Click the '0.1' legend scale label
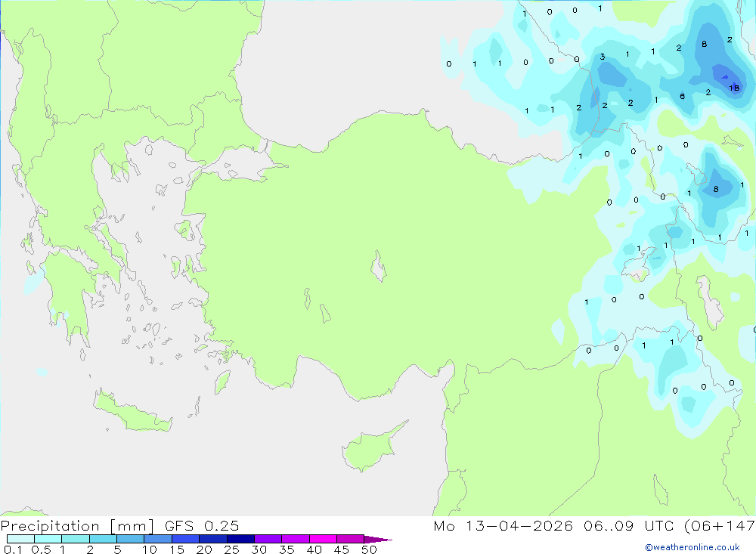Viewport: 756px width, 554px height. pos(13,549)
